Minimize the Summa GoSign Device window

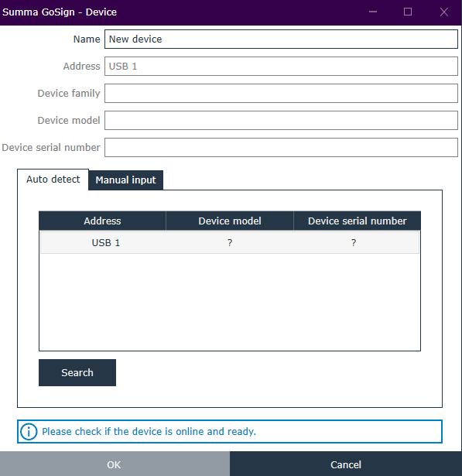(x=373, y=12)
